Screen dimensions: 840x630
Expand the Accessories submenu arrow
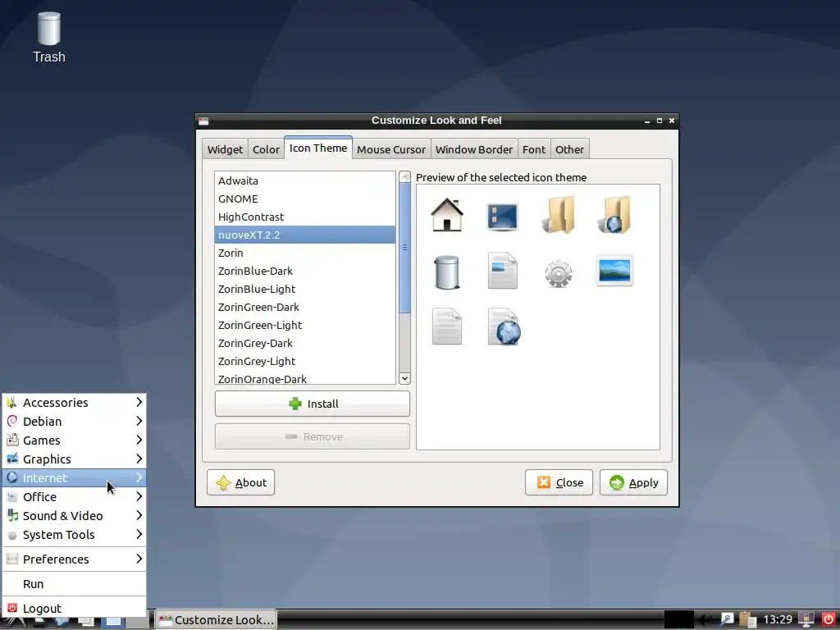click(x=139, y=402)
